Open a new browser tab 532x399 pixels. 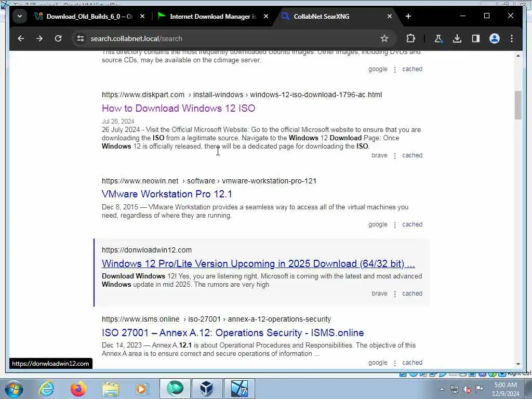(x=408, y=16)
